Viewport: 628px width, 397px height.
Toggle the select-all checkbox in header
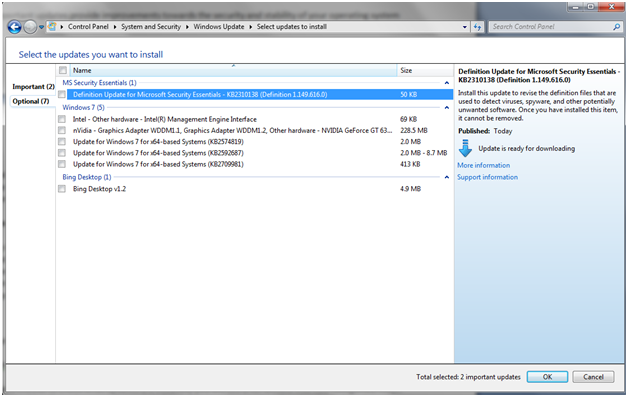pyautogui.click(x=63, y=71)
